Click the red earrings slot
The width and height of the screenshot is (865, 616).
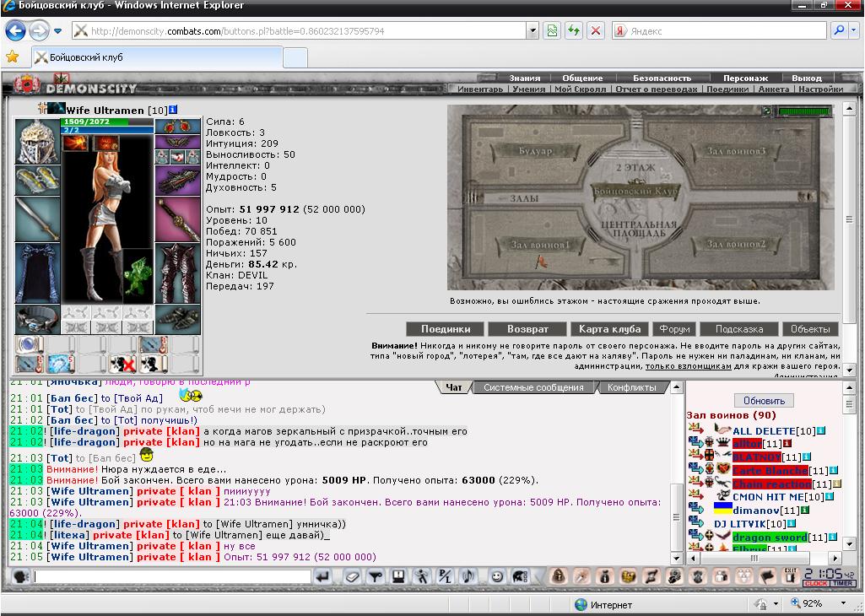177,126
